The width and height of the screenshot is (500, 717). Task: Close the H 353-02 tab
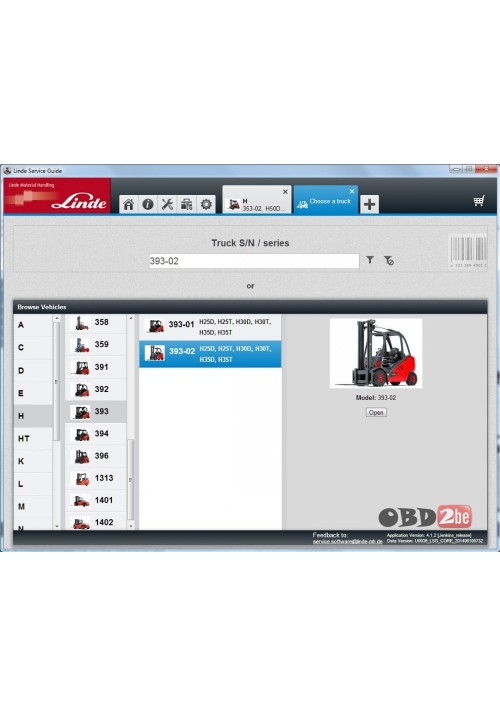click(x=285, y=192)
